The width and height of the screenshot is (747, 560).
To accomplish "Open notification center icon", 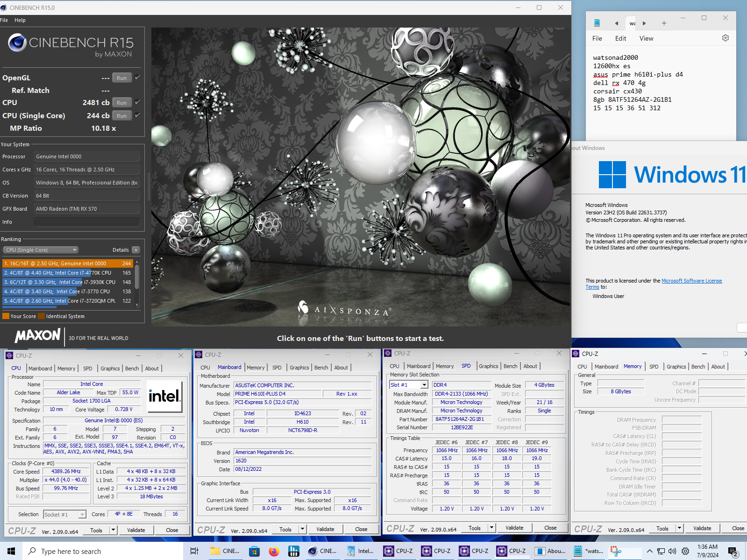I will tap(733, 552).
